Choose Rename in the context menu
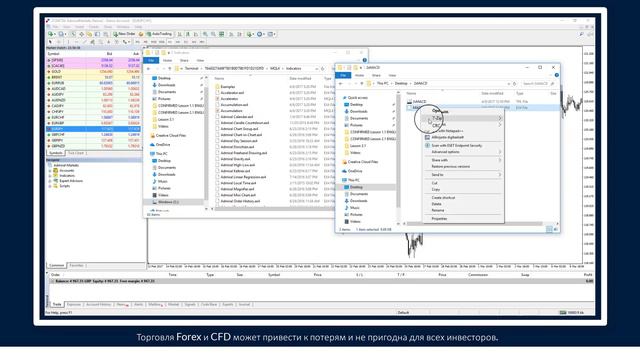This screenshot has height=360, width=640. [x=438, y=210]
